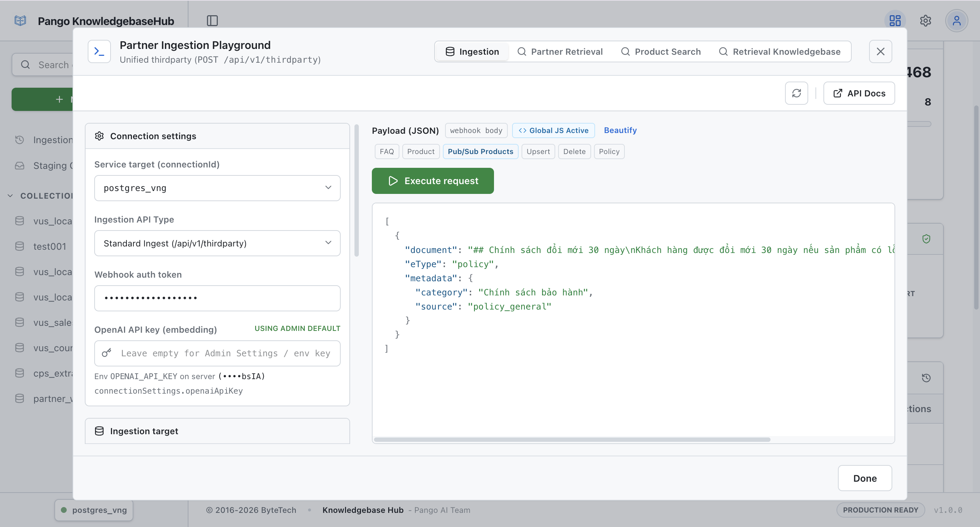Click the inbox icon beside Staging
This screenshot has width=980, height=527.
click(20, 166)
